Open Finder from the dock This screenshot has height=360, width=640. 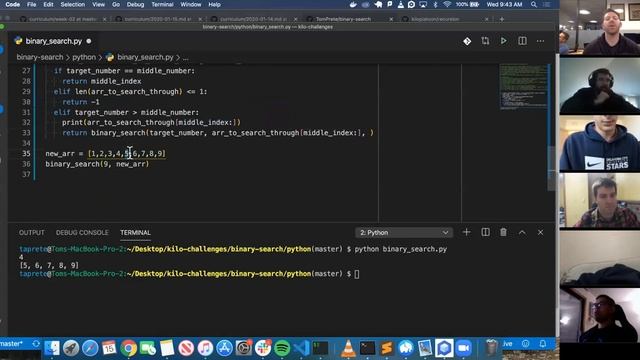[52, 348]
